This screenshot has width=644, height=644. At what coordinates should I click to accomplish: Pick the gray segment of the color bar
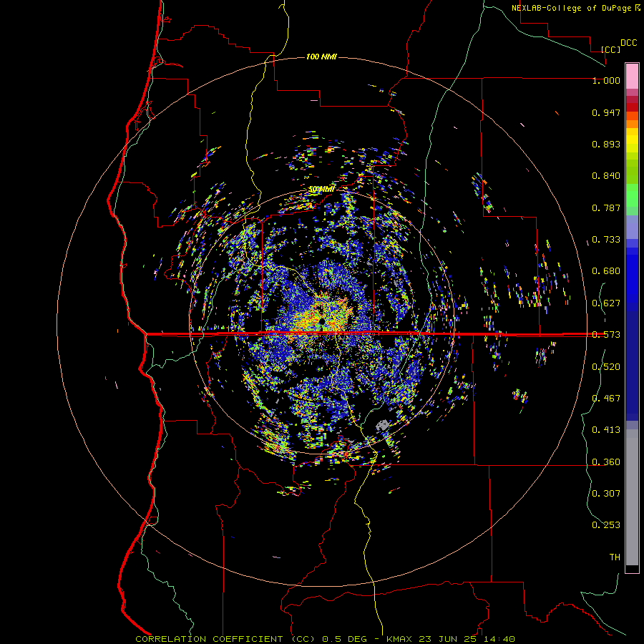click(632, 497)
